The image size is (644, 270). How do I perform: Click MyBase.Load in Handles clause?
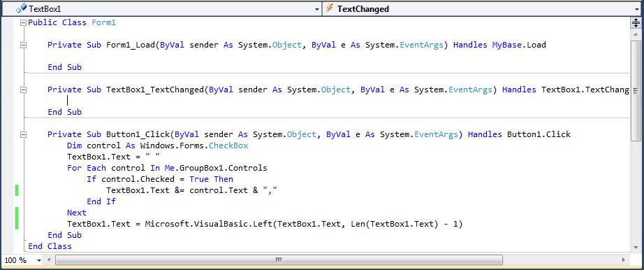pyautogui.click(x=519, y=45)
